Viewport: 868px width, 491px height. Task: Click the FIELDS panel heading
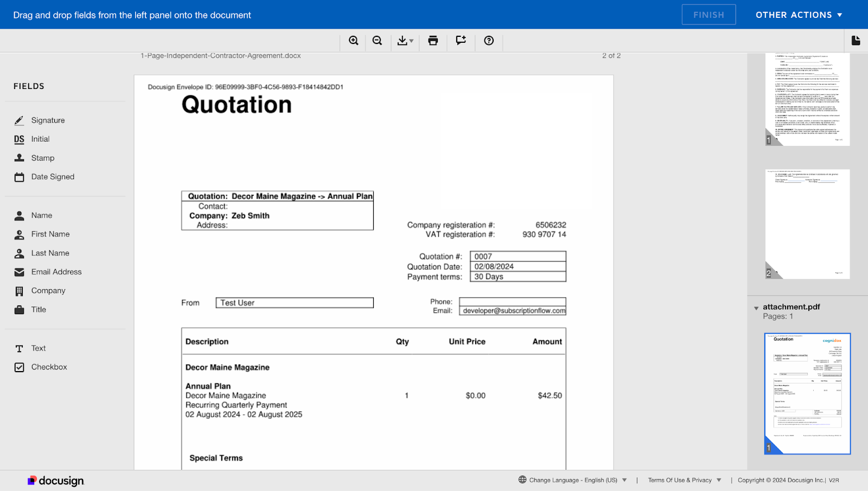click(x=29, y=86)
